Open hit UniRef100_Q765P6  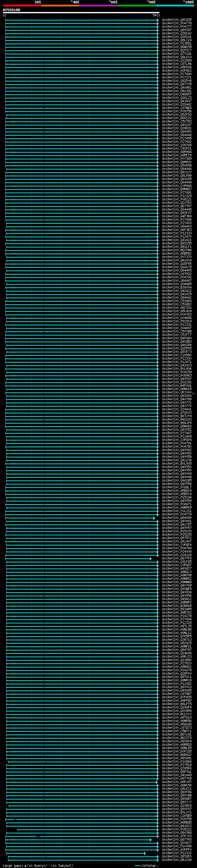[x=177, y=768]
